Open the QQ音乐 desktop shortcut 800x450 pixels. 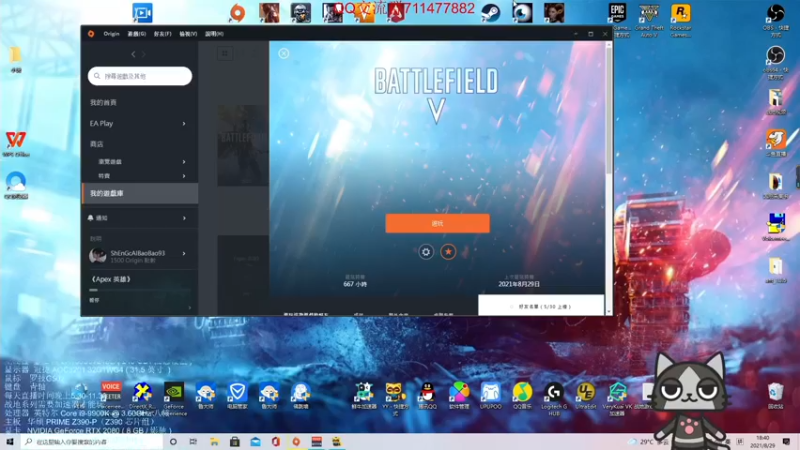[522, 395]
